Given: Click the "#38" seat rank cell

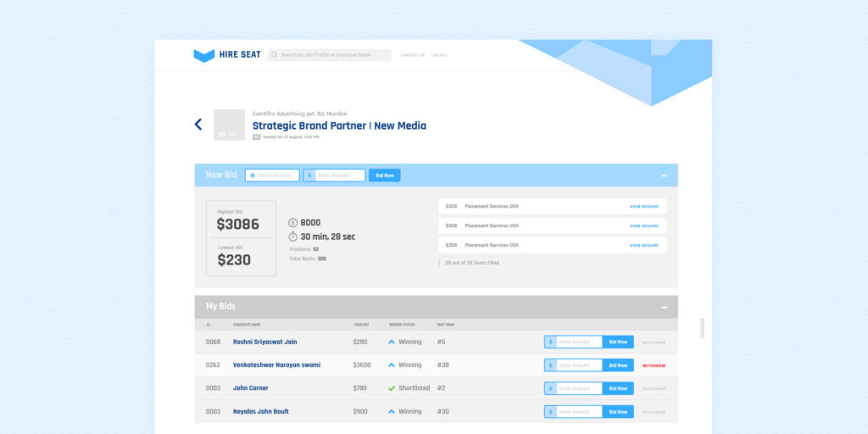Looking at the screenshot, I should point(442,365).
